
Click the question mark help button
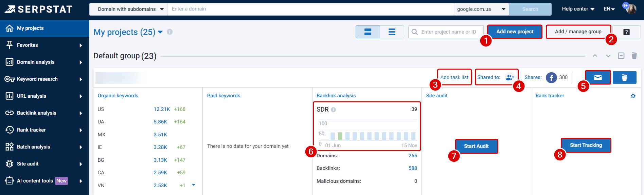click(626, 32)
